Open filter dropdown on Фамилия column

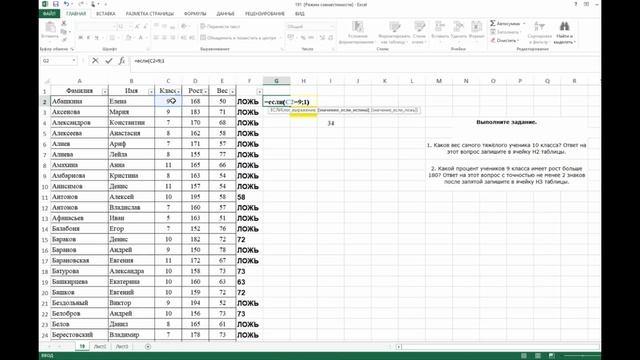(x=104, y=91)
